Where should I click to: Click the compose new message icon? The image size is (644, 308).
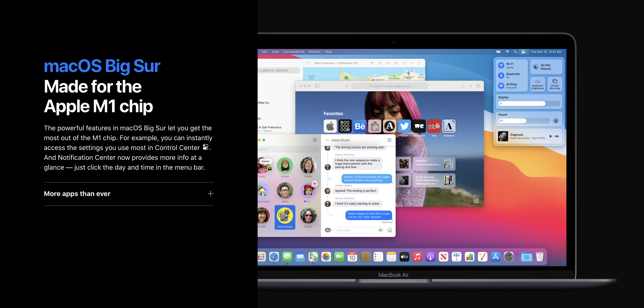pos(315,140)
